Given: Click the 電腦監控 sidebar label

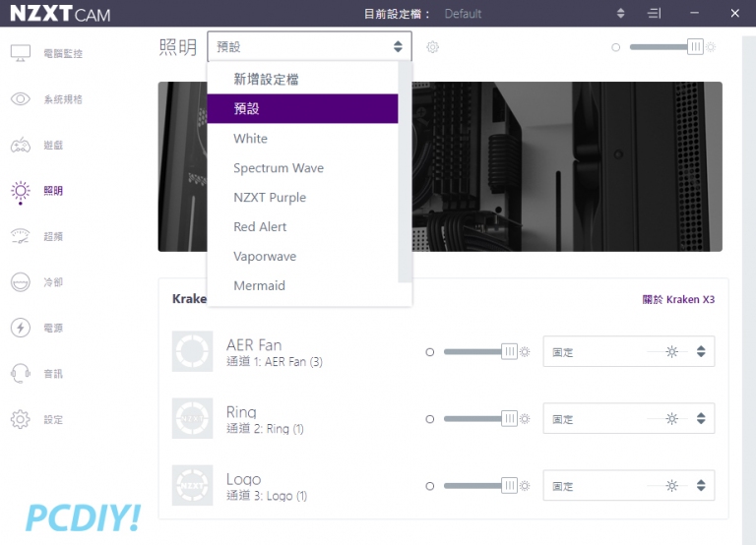Looking at the screenshot, I should [63, 53].
